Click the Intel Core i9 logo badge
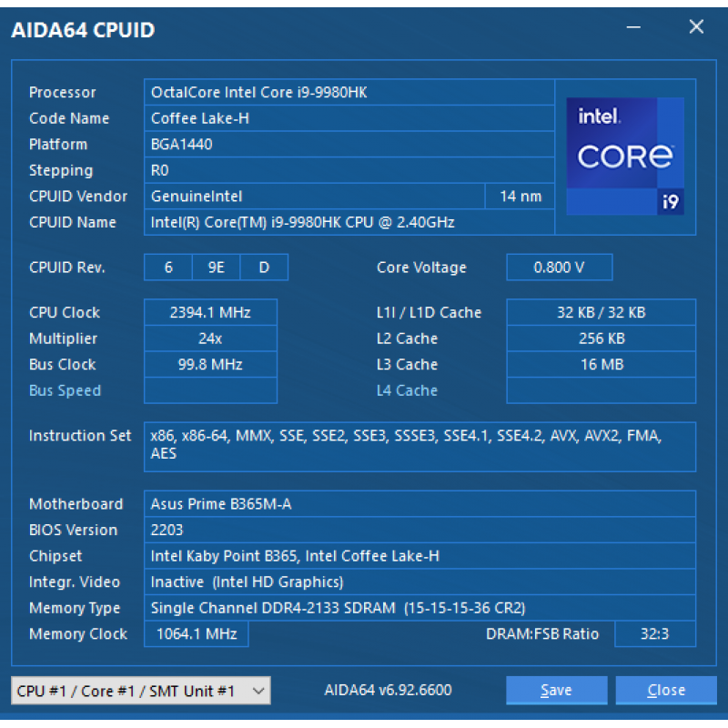The height and width of the screenshot is (728, 728). point(625,156)
